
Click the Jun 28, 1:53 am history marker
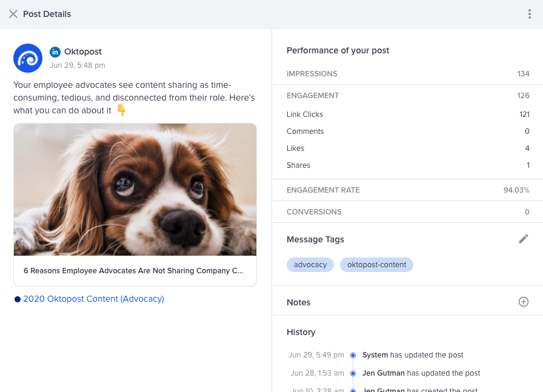pos(353,373)
